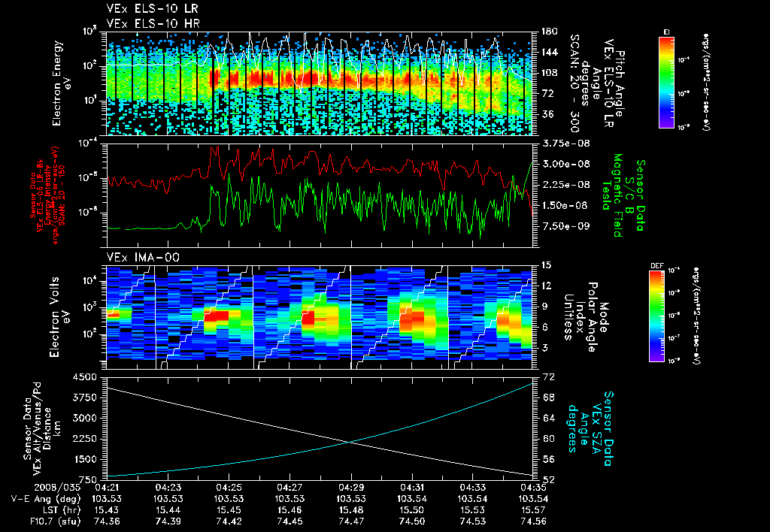Click the 'Electron Energy eV' axis label
Screen dimensions: 770x532
click(x=62, y=83)
